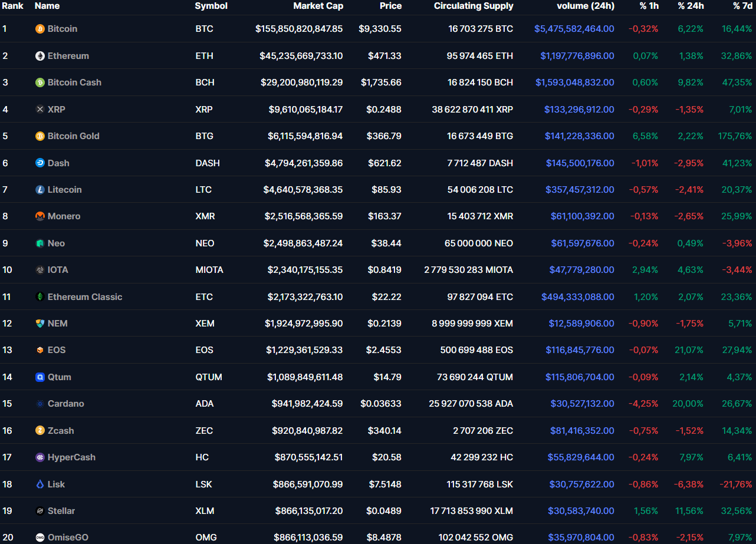This screenshot has width=756, height=544.
Task: Click the Ethereum Classic coin logo
Action: tap(40, 297)
